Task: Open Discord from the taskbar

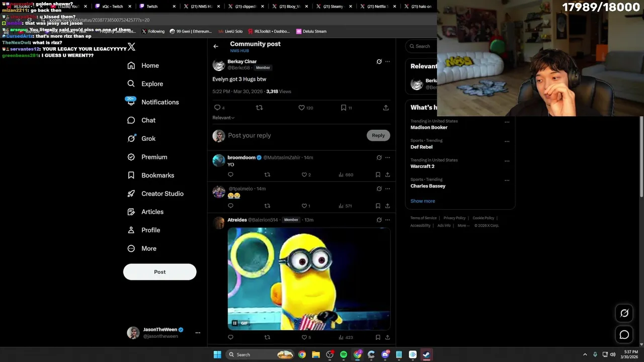Action: click(x=385, y=354)
